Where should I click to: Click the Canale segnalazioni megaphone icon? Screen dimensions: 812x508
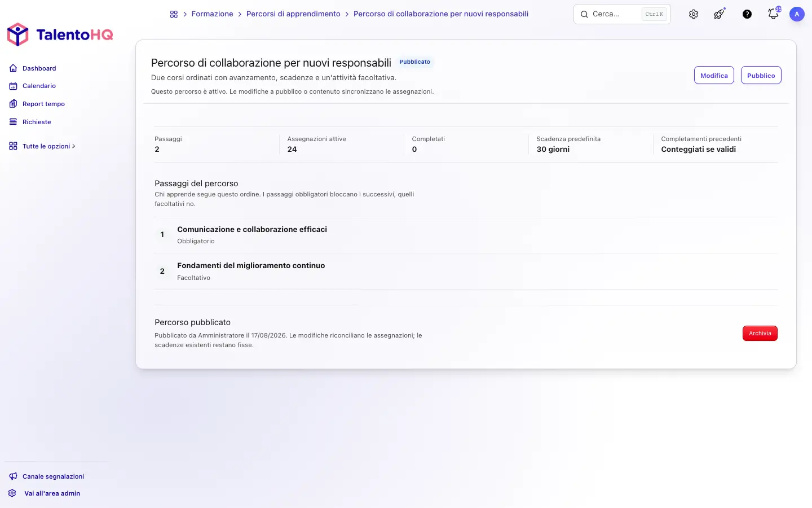coord(13,476)
